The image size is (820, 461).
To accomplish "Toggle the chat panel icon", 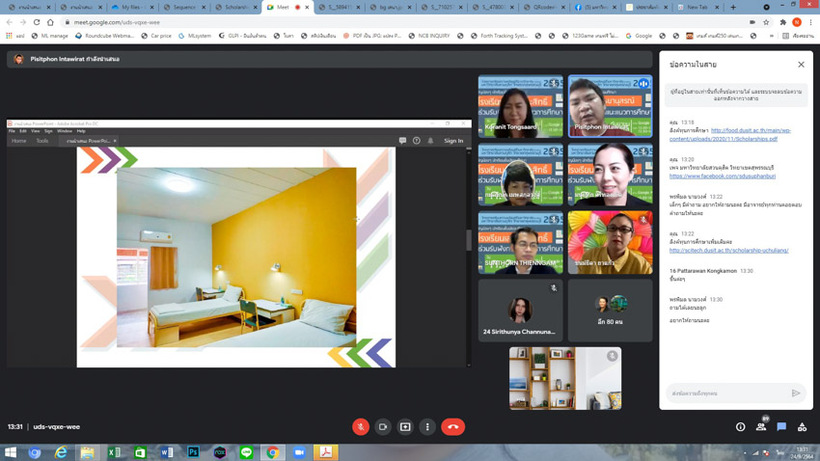I will pyautogui.click(x=782, y=426).
